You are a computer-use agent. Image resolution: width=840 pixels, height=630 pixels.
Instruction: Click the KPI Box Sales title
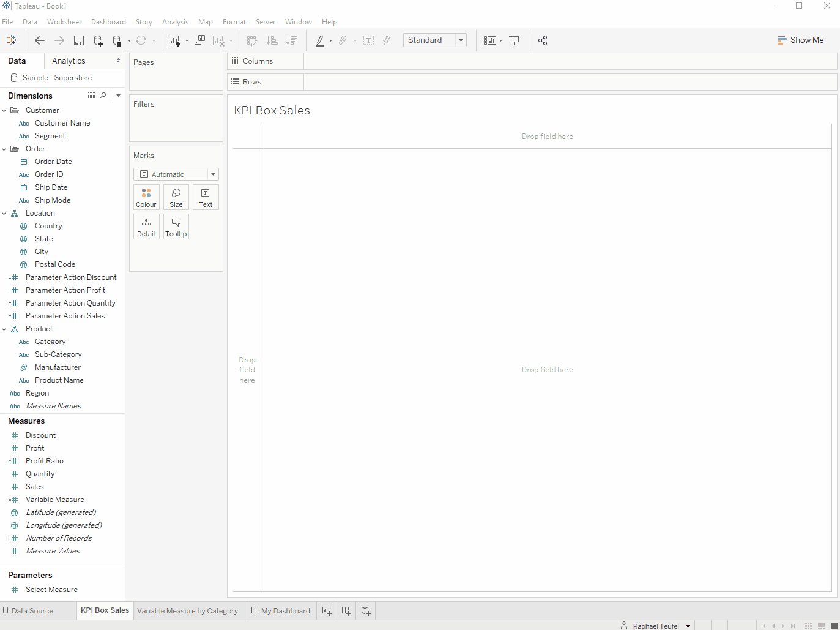[272, 110]
